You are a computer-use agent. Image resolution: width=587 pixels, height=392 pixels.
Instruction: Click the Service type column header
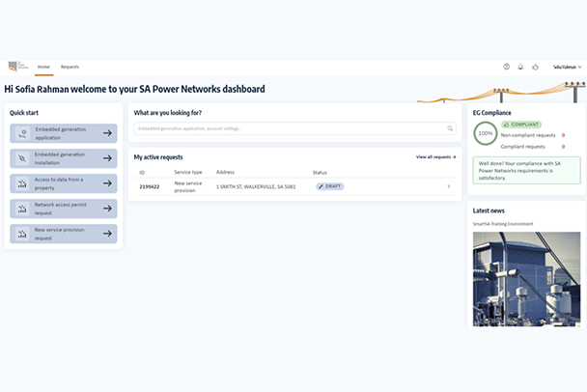(188, 172)
